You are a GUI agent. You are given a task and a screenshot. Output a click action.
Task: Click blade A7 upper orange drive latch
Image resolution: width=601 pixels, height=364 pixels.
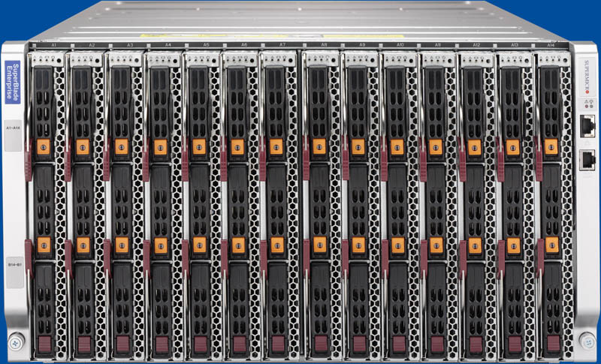coord(276,146)
